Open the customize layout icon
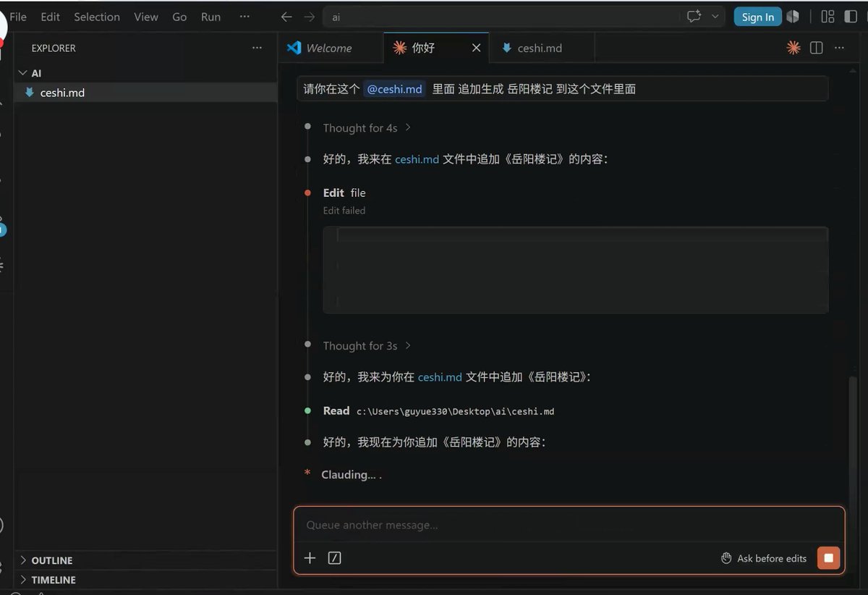 828,17
